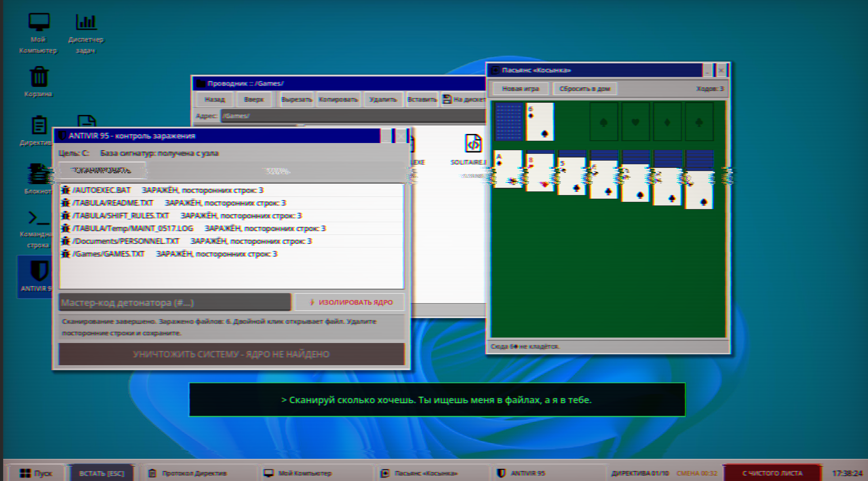
Task: Launch Диспетчер задач from the desktop
Action: coord(86,33)
